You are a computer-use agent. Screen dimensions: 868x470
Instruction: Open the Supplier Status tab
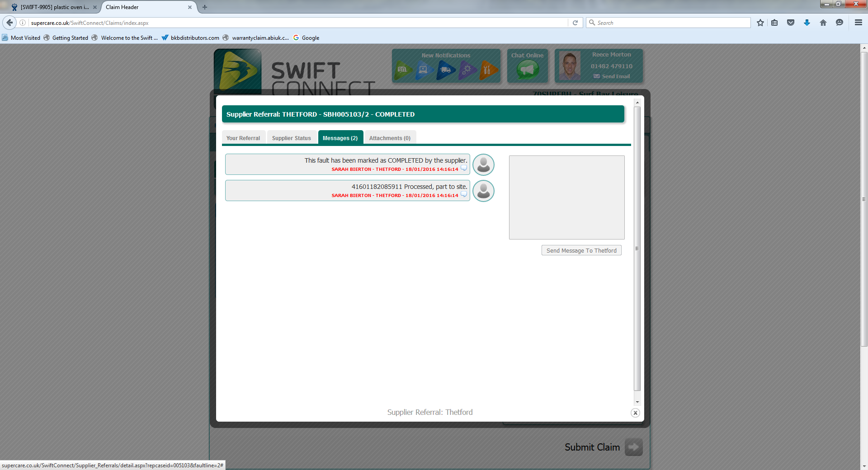coord(292,138)
